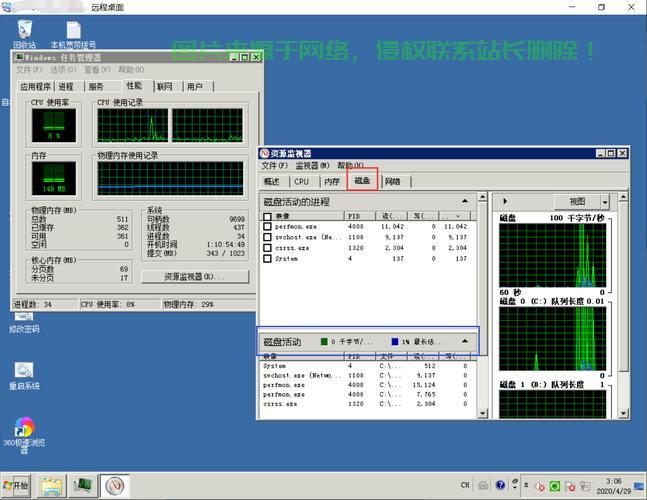Image resolution: width=647 pixels, height=500 pixels.
Task: Switch to 内存 tab in Resource Monitor
Action: tap(332, 182)
